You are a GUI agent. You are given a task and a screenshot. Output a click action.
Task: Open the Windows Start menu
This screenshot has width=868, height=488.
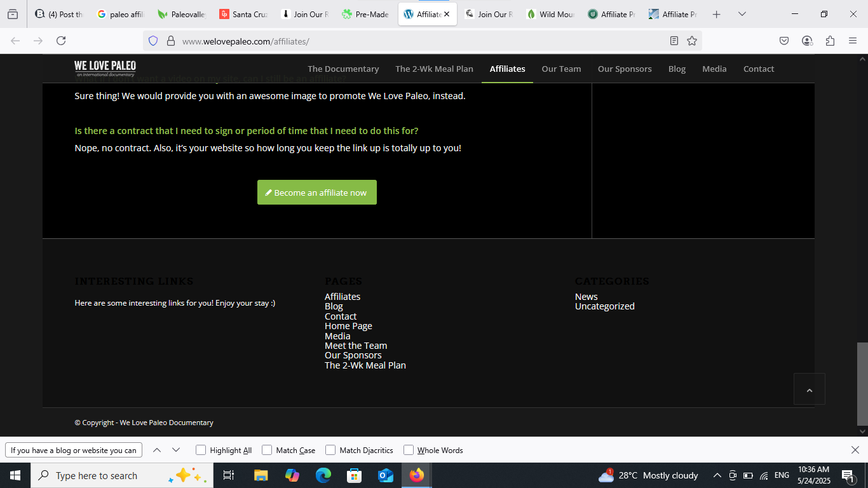15,475
